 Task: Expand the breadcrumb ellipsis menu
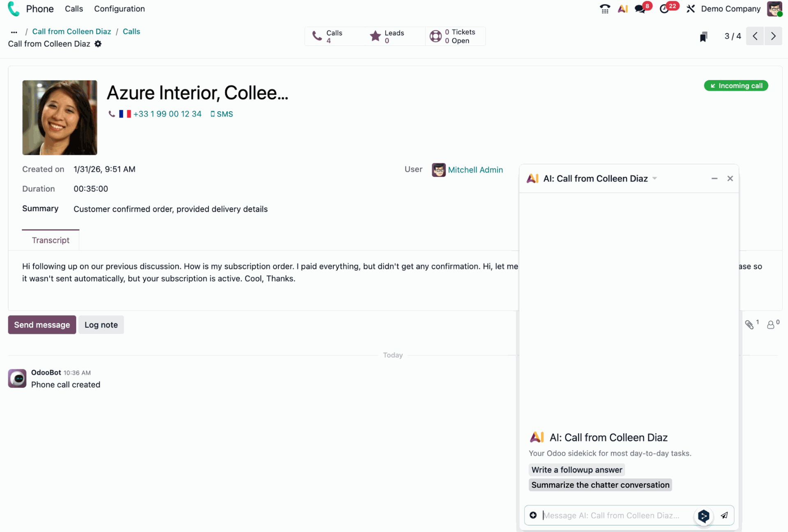14,32
